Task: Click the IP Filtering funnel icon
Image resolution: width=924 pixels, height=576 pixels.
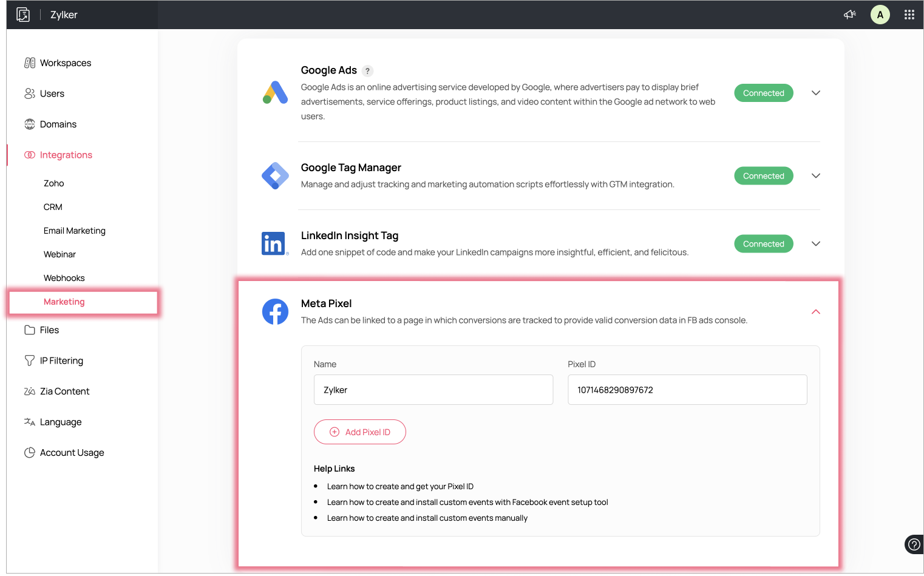Action: click(x=30, y=361)
